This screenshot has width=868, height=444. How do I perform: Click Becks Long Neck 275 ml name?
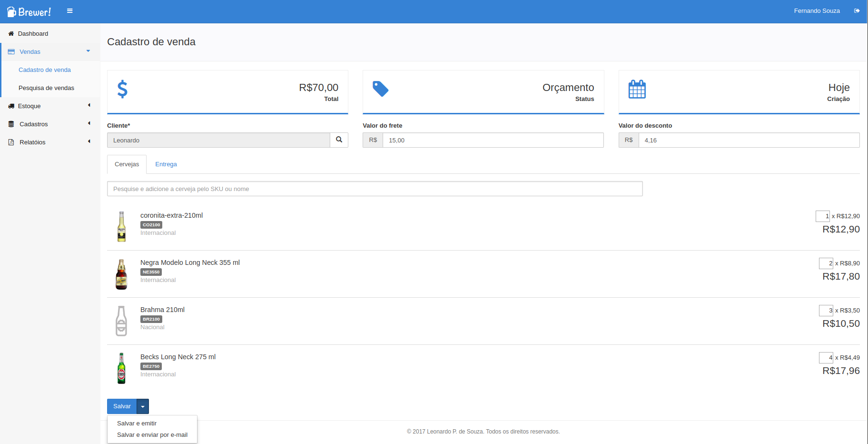178,357
